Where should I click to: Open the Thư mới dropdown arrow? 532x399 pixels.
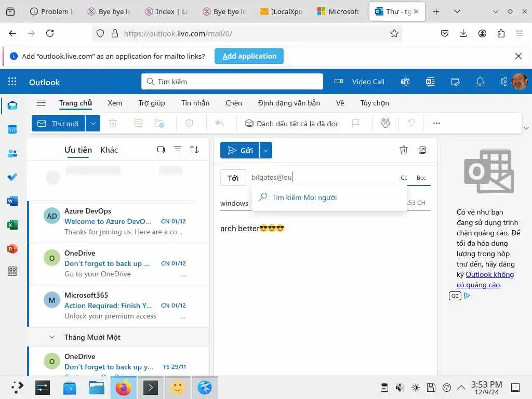[93, 123]
